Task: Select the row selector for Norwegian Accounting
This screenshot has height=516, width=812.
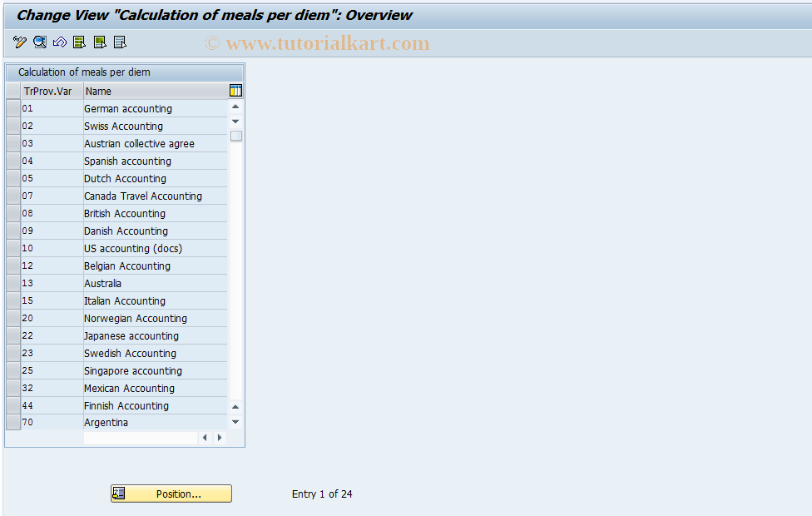Action: tap(13, 318)
